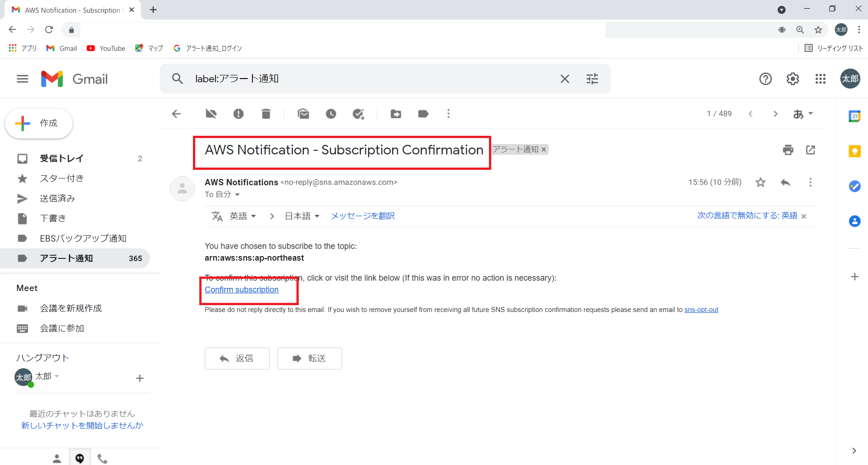The height and width of the screenshot is (465, 868).
Task: Open the sns-opt-out link
Action: (x=701, y=310)
